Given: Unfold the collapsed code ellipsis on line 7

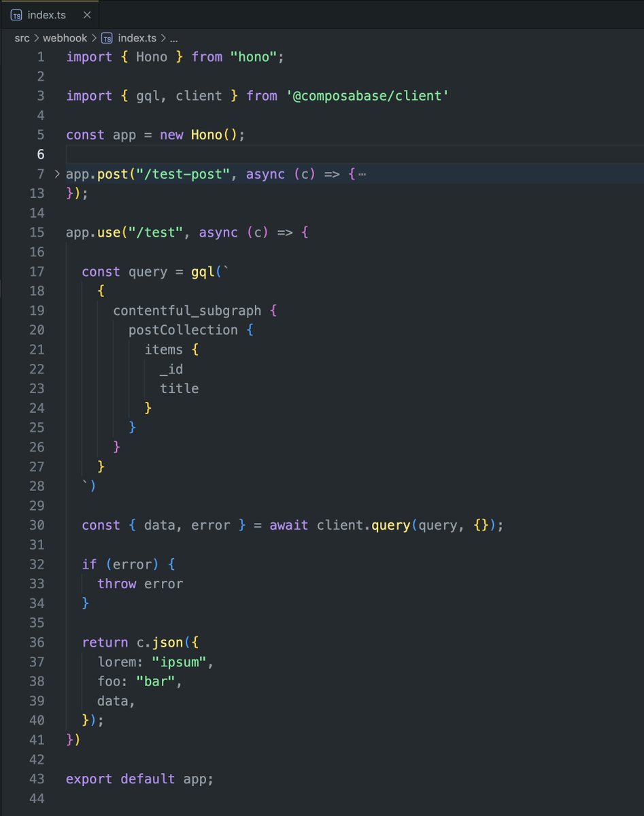Looking at the screenshot, I should point(362,174).
